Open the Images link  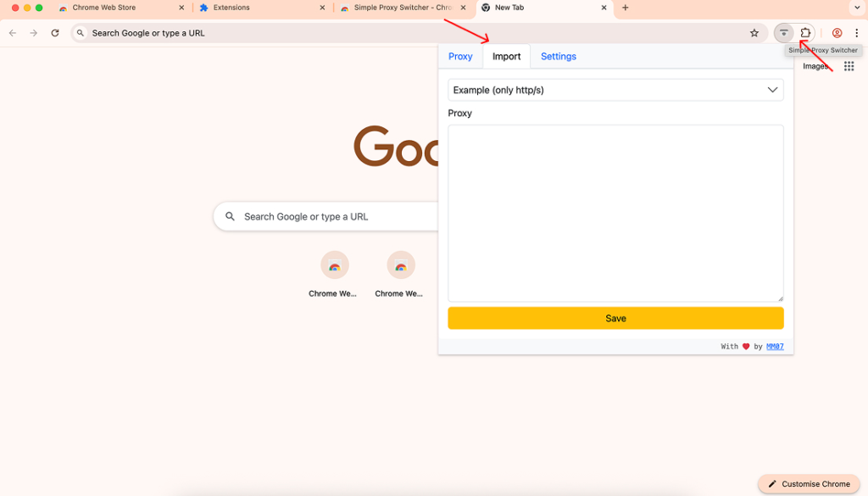[x=815, y=65]
